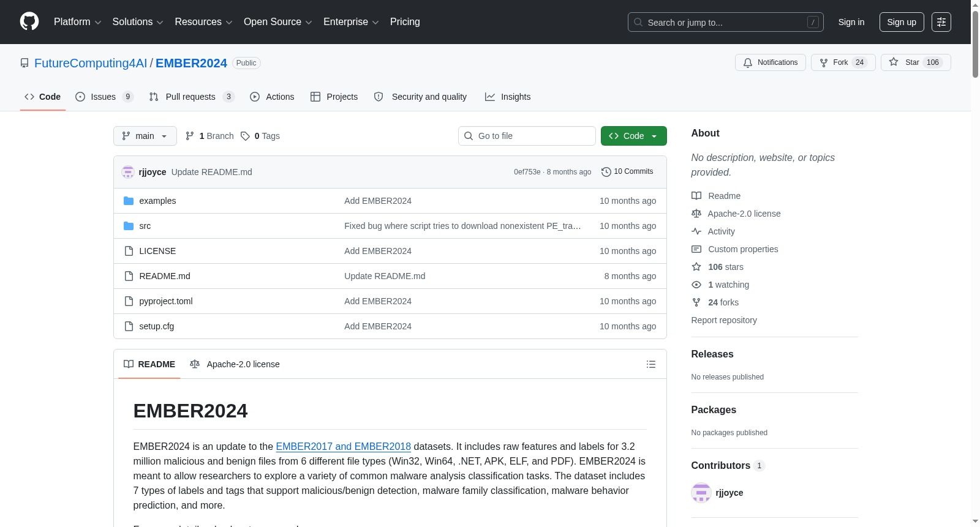The width and height of the screenshot is (980, 527).
Task: Click the tag icon beside Tags
Action: [245, 136]
